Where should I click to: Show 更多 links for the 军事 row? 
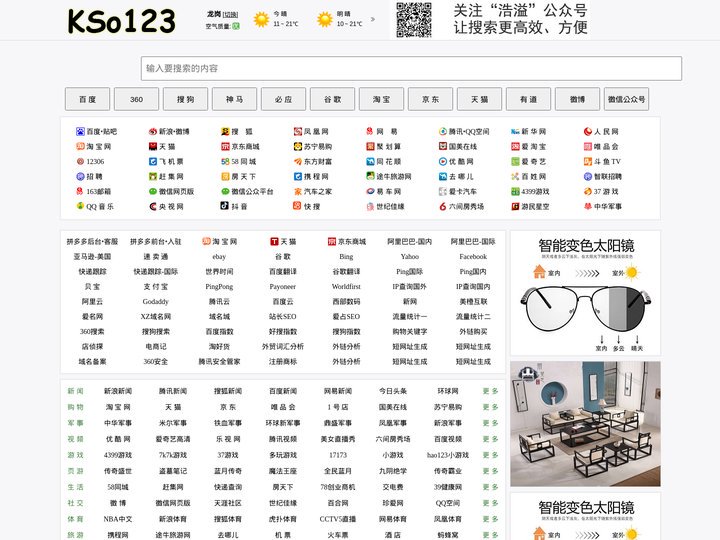pyautogui.click(x=490, y=423)
